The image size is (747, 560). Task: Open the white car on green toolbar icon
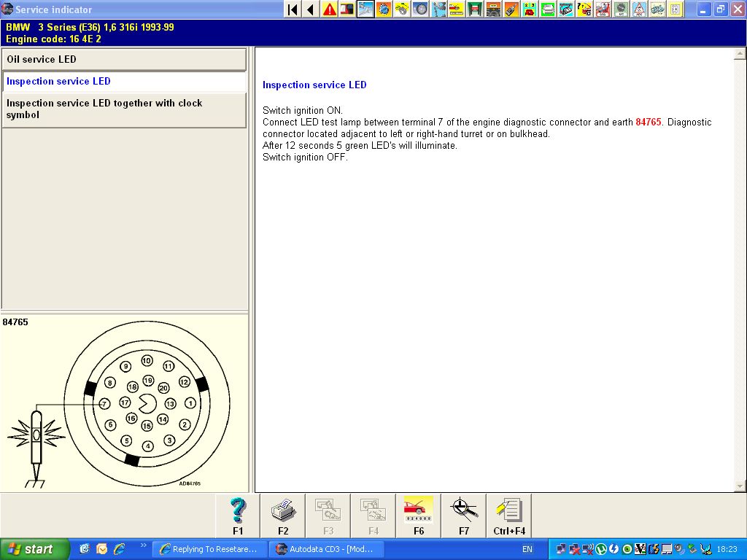click(547, 9)
